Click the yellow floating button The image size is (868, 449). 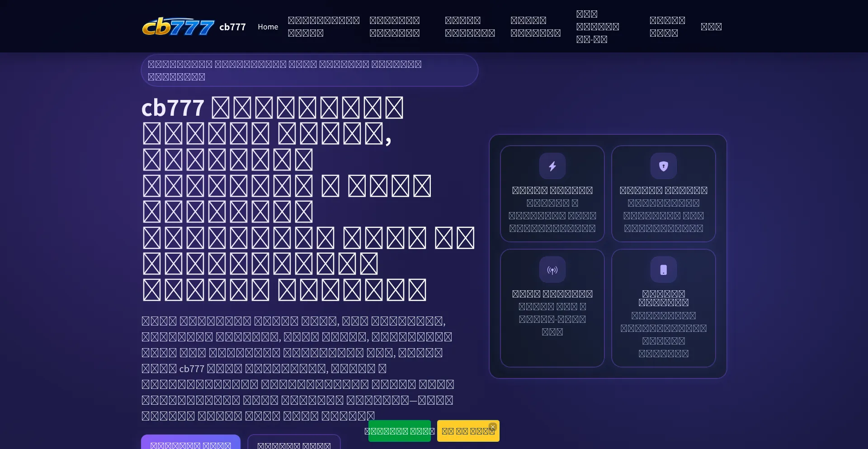click(x=468, y=431)
